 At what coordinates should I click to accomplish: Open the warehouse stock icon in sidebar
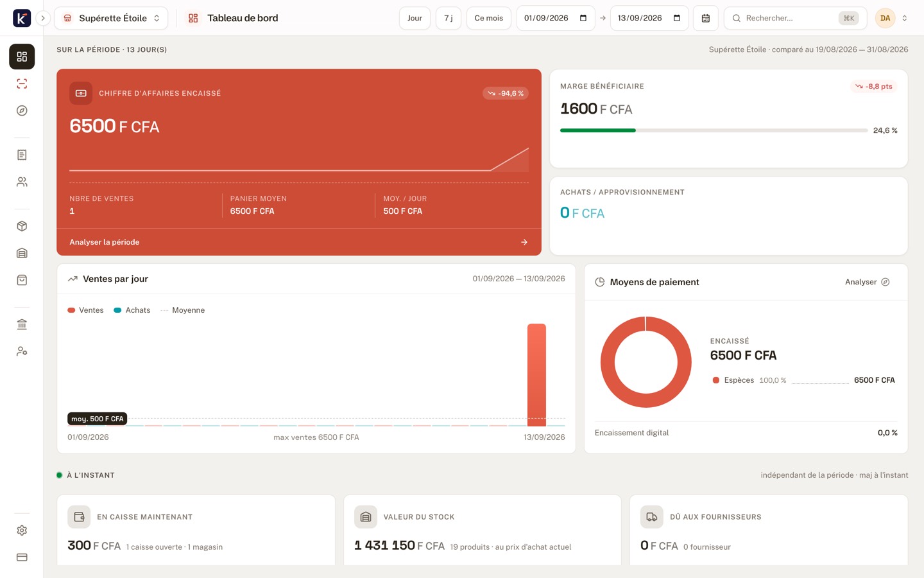pyautogui.click(x=22, y=253)
